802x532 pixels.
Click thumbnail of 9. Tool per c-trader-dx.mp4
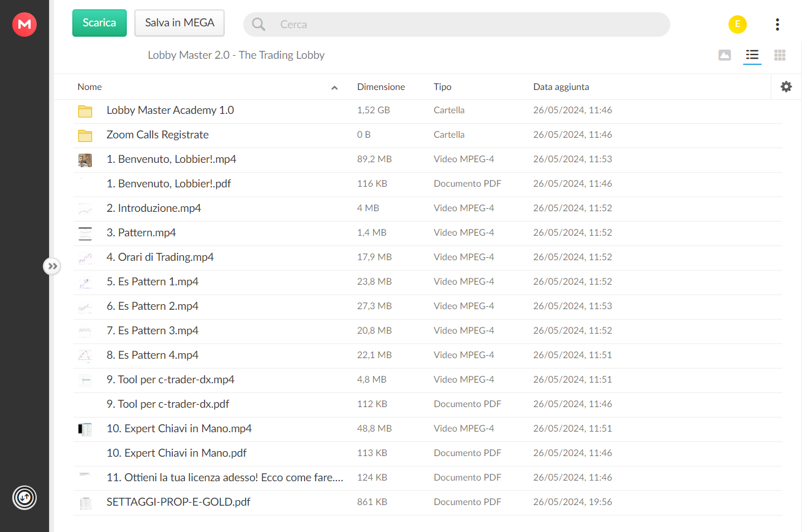coord(85,380)
